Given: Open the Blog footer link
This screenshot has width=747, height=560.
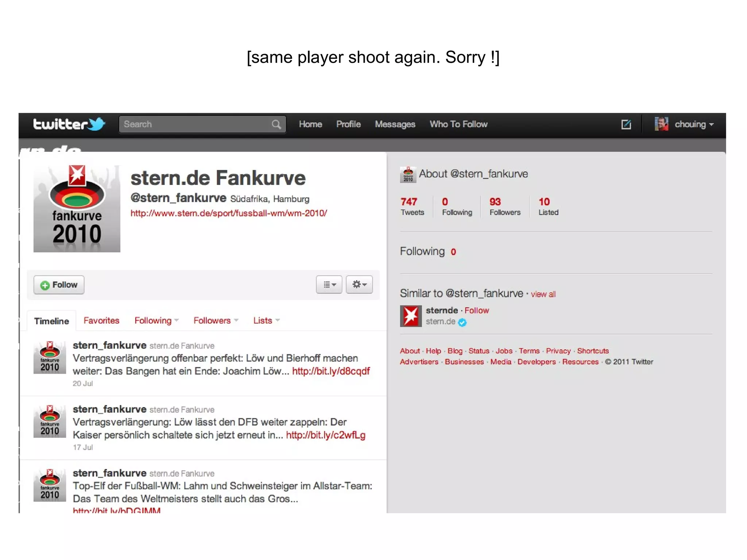Looking at the screenshot, I should [455, 351].
